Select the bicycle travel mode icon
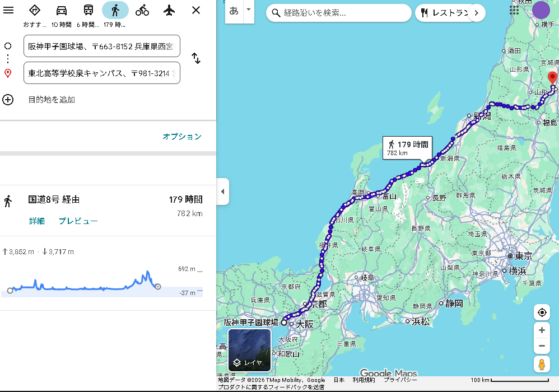This screenshot has width=559, height=392. click(x=142, y=10)
